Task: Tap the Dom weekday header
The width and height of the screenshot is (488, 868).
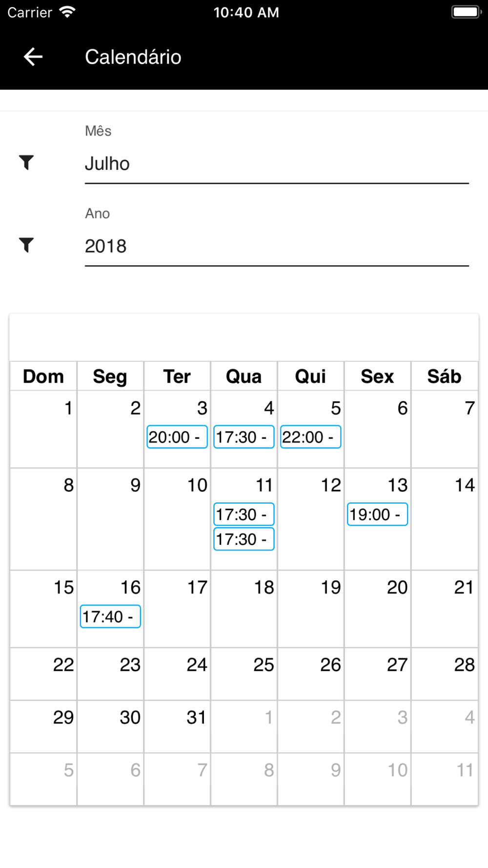Action: pos(43,376)
